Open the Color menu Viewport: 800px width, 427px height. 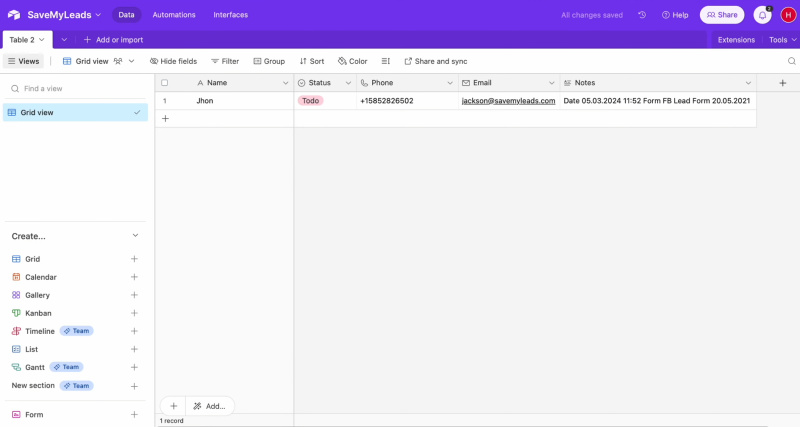[353, 61]
